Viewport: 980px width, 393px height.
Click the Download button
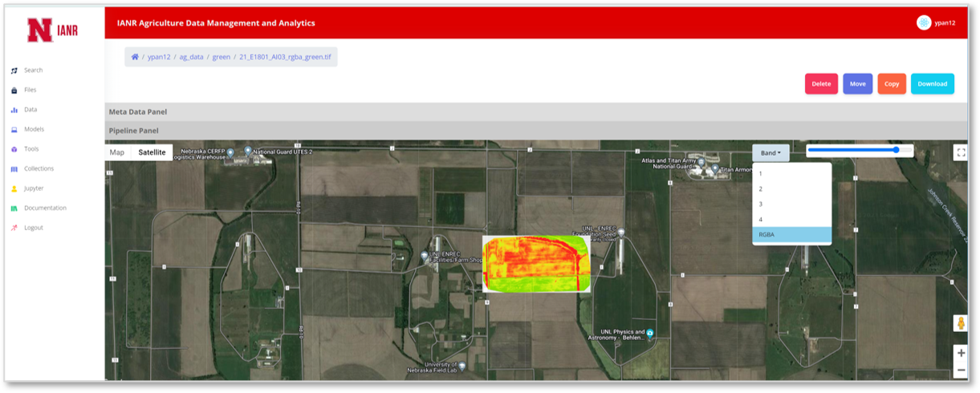pyautogui.click(x=933, y=83)
